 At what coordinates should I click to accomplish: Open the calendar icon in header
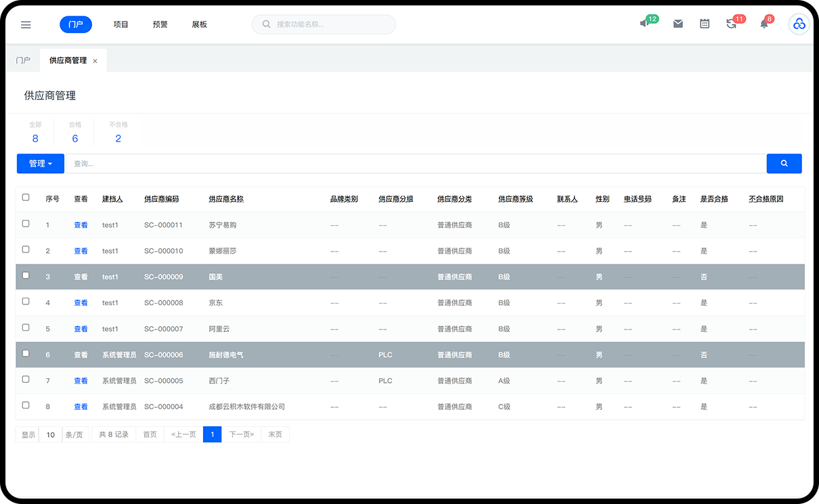click(x=705, y=24)
